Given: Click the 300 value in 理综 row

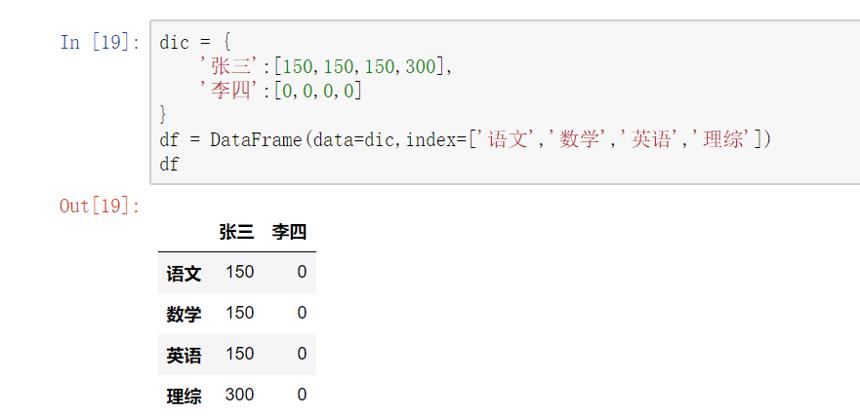Looking at the screenshot, I should tap(240, 395).
